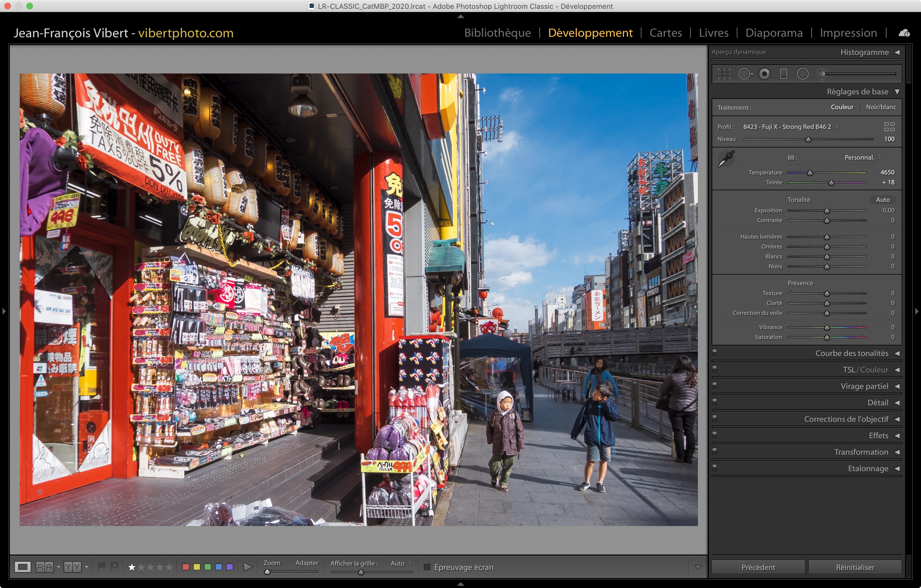Open the BB Personnal. white balance dropdown
The image size is (921, 588).
[863, 158]
